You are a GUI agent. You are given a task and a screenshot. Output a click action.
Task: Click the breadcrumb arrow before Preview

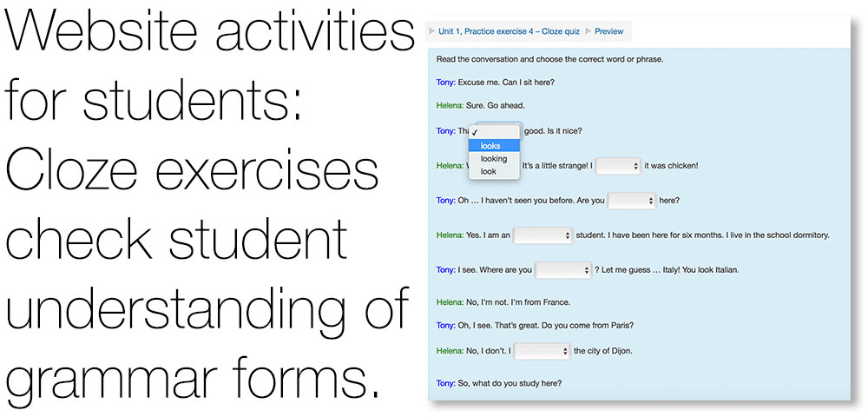(588, 31)
